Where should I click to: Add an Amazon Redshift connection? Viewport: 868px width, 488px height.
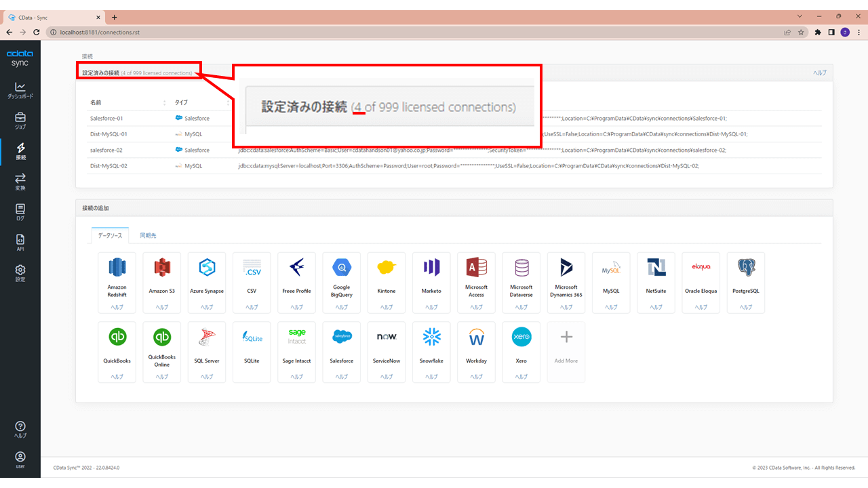(117, 283)
